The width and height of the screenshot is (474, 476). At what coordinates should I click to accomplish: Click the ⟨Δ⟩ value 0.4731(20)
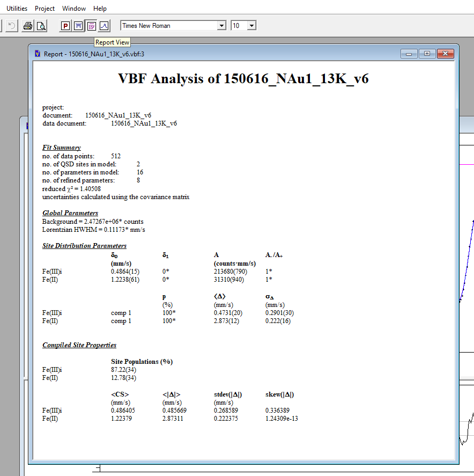coord(228,313)
